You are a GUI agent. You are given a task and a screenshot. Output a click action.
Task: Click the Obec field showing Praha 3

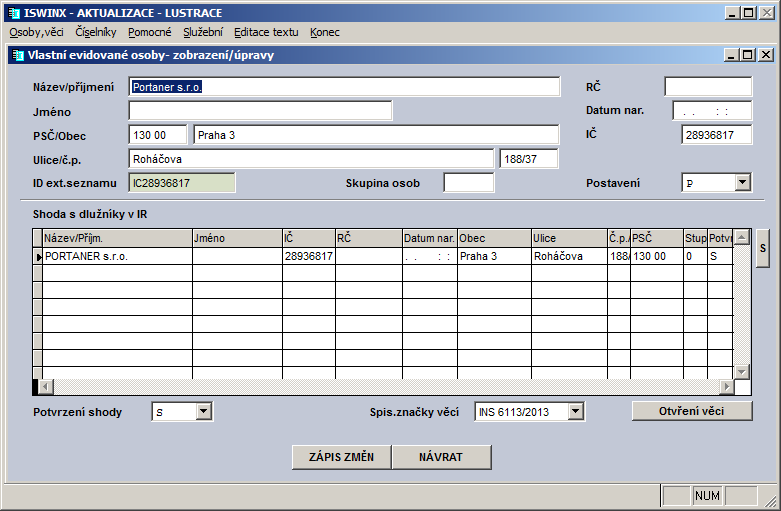(376, 135)
